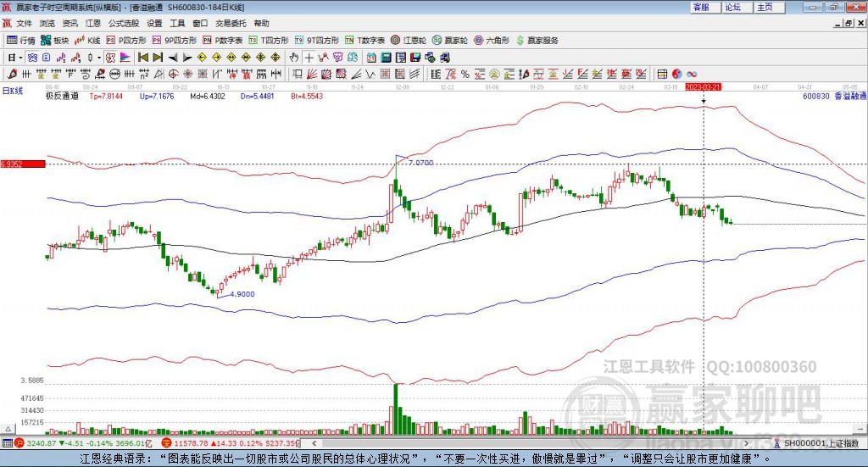Open the 交易委托 menu
The image size is (868, 467).
click(231, 23)
